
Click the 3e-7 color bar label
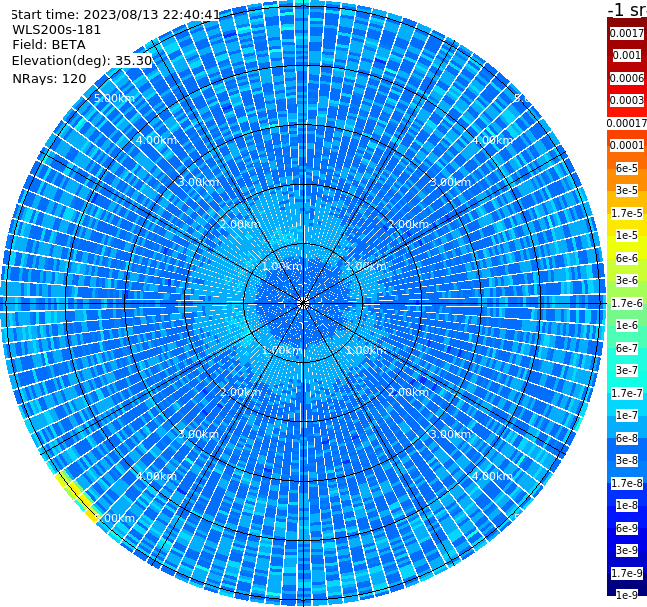click(x=627, y=370)
